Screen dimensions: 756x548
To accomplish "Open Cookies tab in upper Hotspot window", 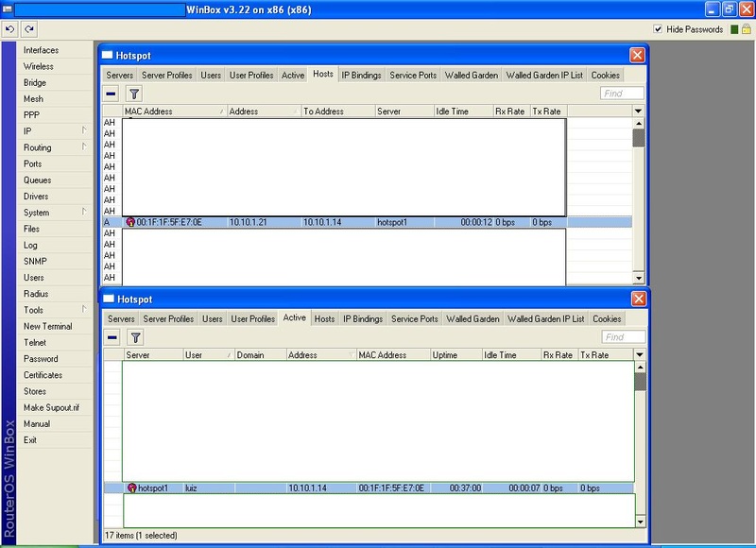I will pyautogui.click(x=605, y=76).
